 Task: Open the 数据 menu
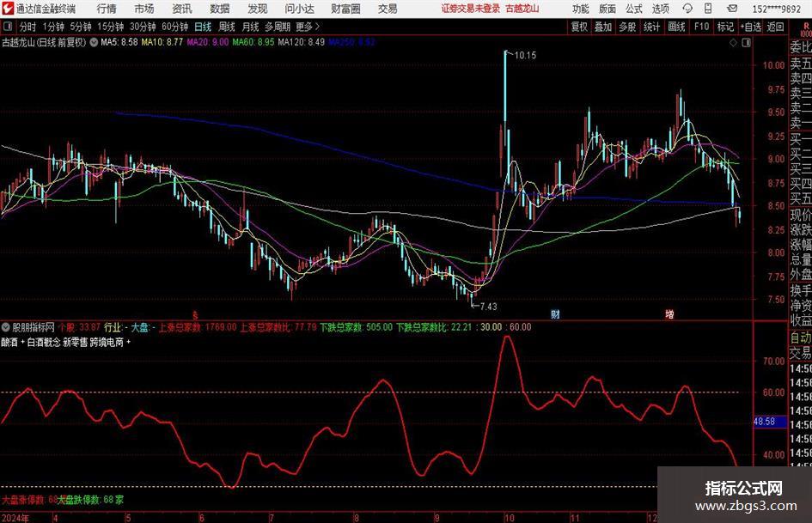220,9
